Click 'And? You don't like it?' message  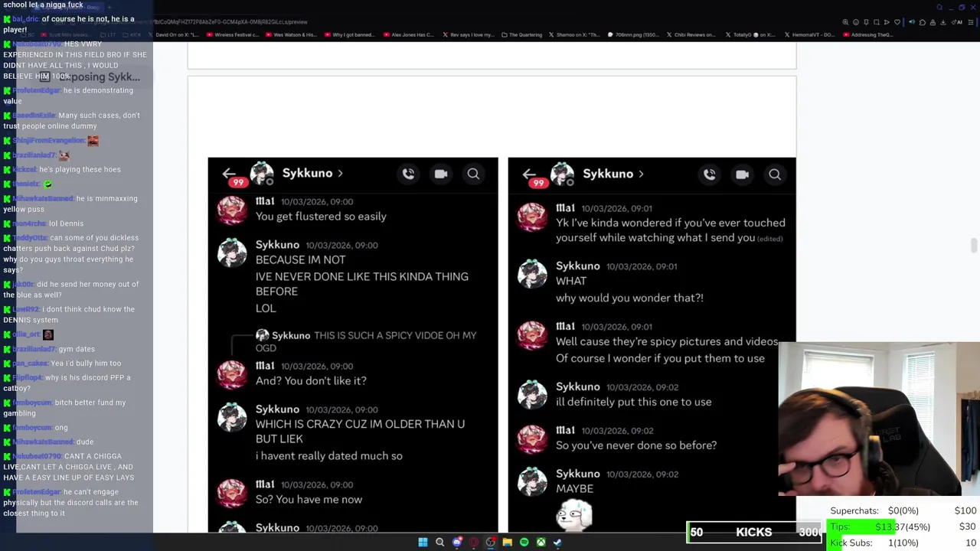311,381
